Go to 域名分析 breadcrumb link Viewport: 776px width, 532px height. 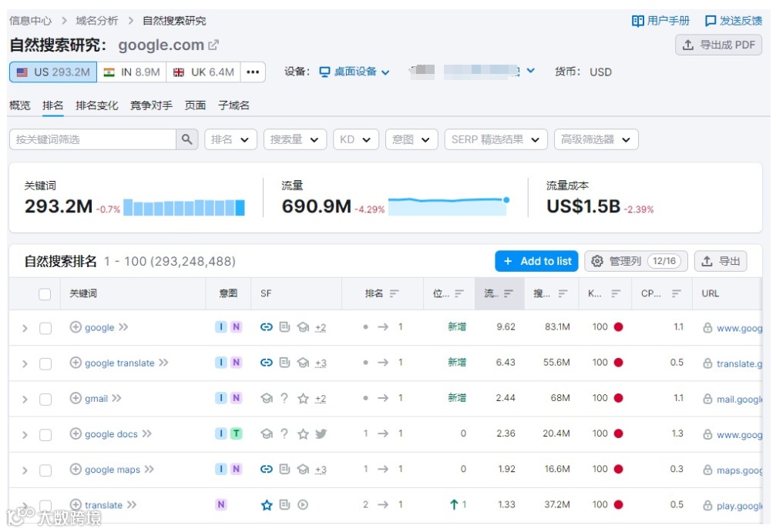[96, 21]
